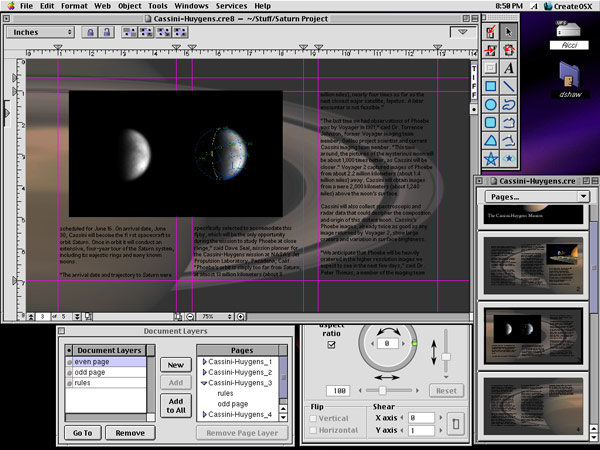Viewport: 600px width, 450px height.
Task: Open the Inches units dropdown
Action: (x=39, y=32)
